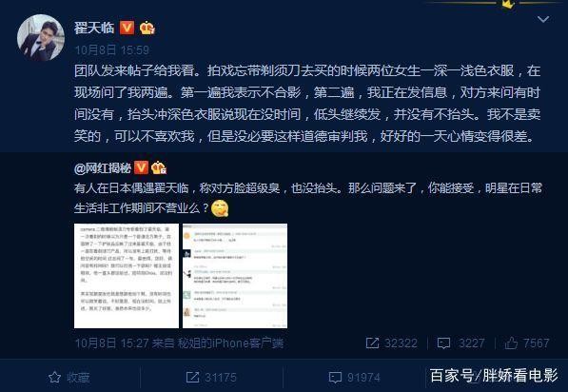Open the 翟天临 username link
Screen dimensions: 568x392
94,28
